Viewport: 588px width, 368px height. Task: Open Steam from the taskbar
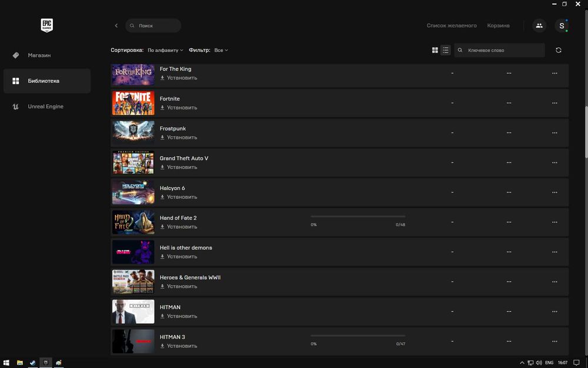pos(32,363)
